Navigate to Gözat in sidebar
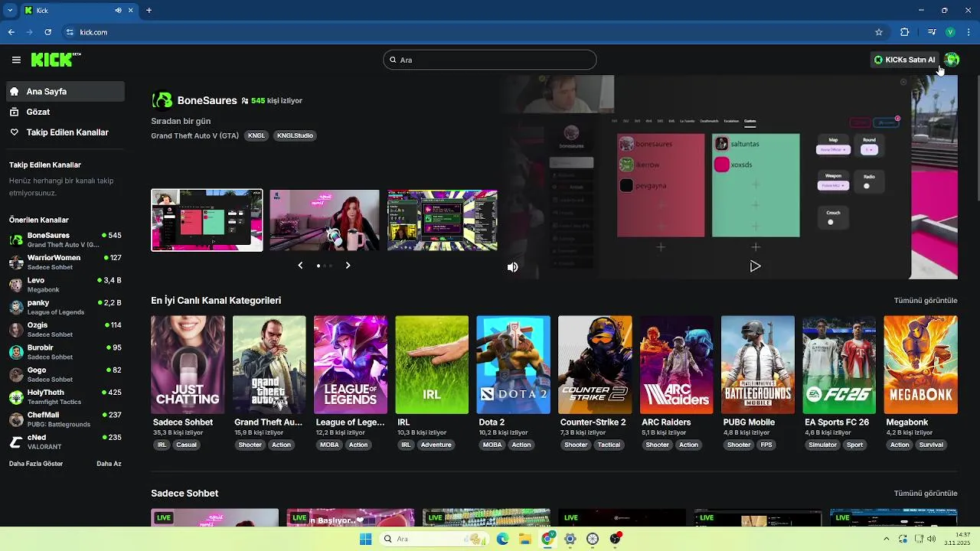Viewport: 980px width, 551px height. pyautogui.click(x=65, y=112)
